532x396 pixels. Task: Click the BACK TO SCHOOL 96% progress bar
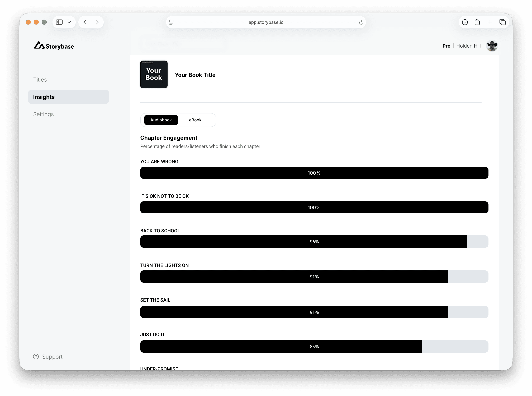(x=314, y=242)
